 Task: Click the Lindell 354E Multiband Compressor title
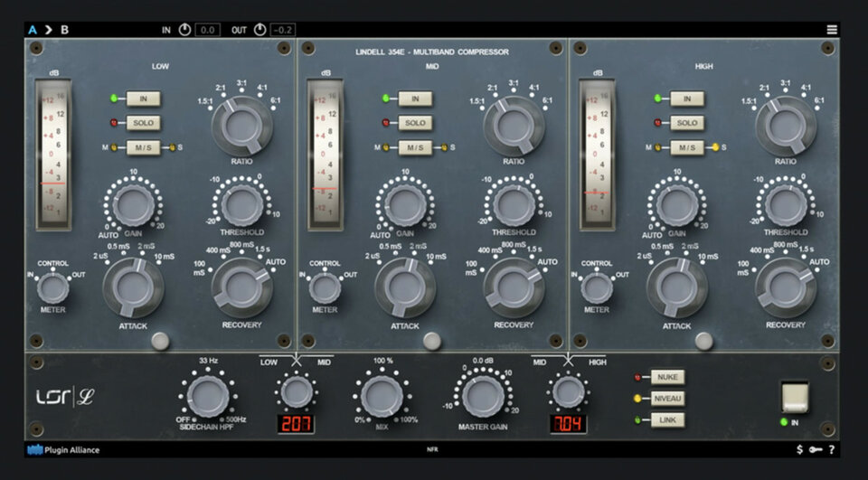pyautogui.click(x=432, y=52)
